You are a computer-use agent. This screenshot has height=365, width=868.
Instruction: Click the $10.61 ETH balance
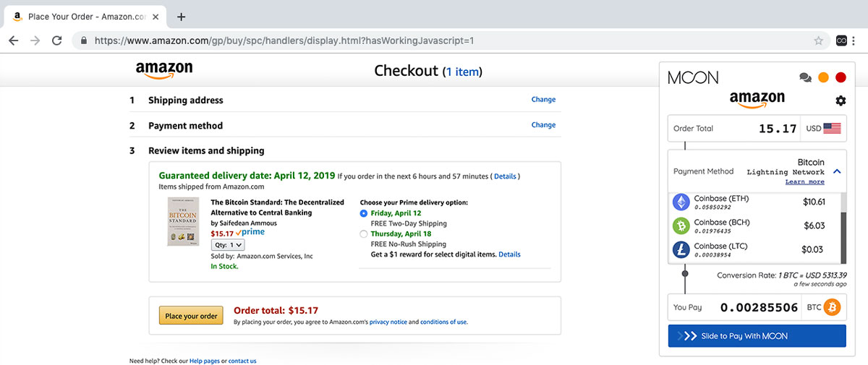pyautogui.click(x=814, y=202)
